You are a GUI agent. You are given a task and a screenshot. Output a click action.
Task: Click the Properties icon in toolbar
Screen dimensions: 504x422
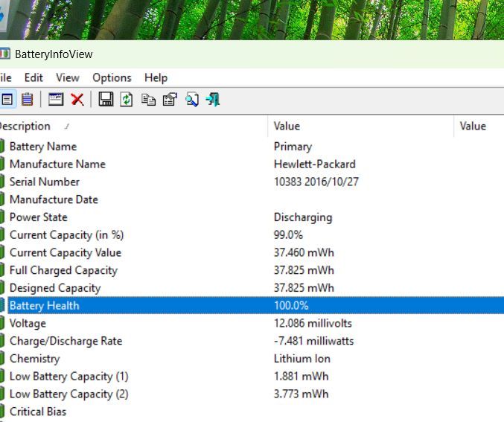[170, 99]
